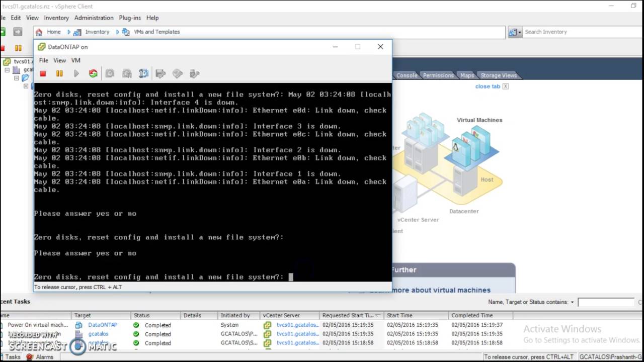
Task: Collapse the folder node under gcatalos datacenter
Action: coord(17,78)
